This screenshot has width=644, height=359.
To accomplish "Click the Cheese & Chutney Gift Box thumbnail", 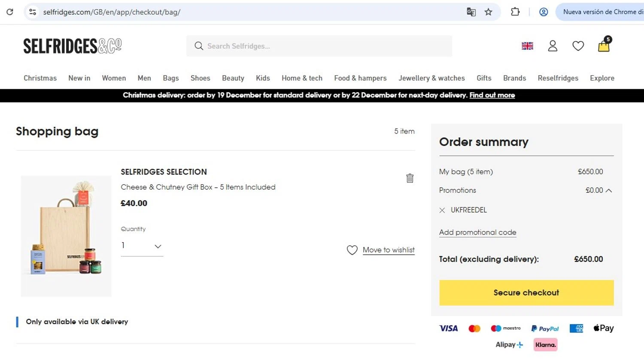I will [66, 236].
